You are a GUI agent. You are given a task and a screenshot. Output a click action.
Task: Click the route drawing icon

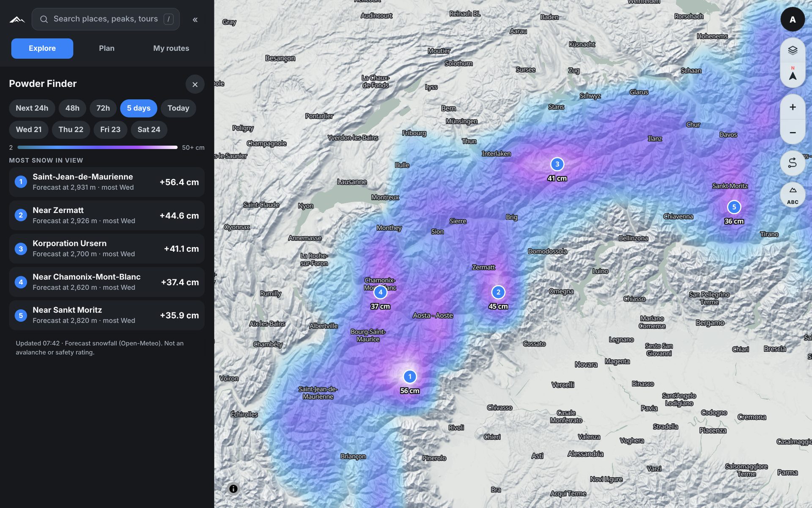[x=793, y=163]
